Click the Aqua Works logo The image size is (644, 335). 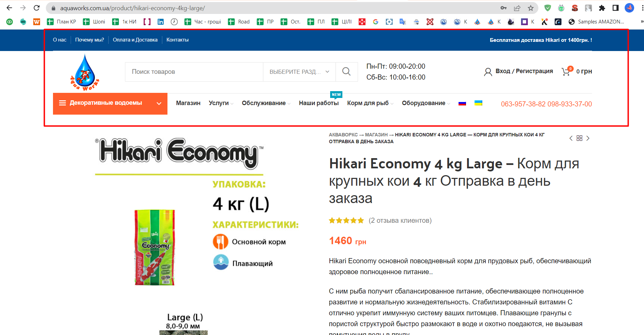tap(85, 72)
